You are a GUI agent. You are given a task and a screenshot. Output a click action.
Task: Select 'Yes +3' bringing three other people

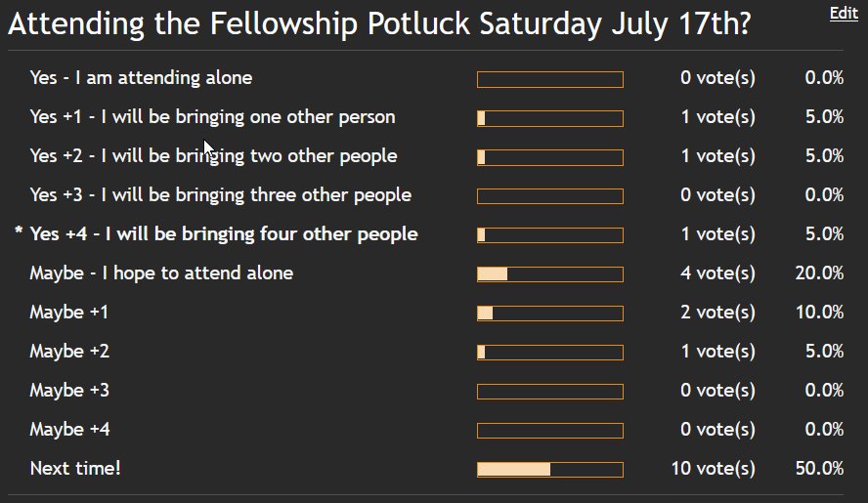click(x=221, y=195)
